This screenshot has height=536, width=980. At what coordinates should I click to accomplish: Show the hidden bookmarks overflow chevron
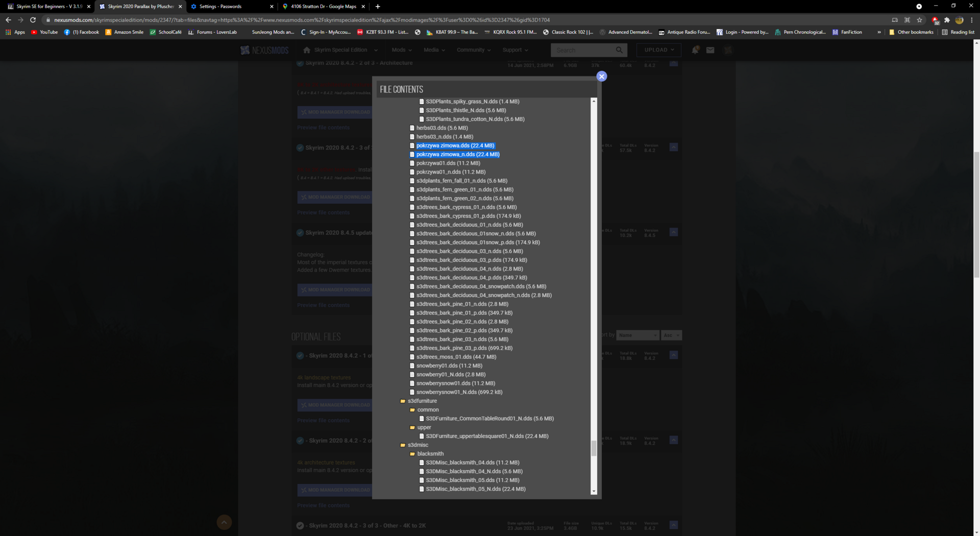pyautogui.click(x=879, y=32)
